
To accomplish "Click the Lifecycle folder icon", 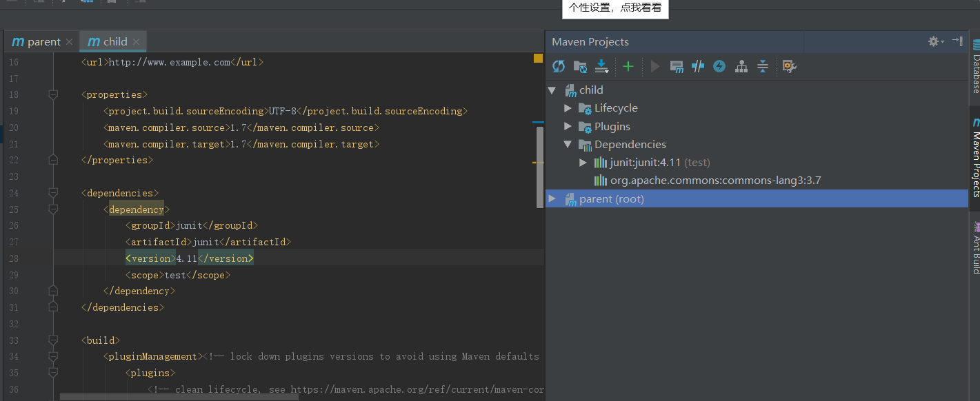I will (x=585, y=108).
